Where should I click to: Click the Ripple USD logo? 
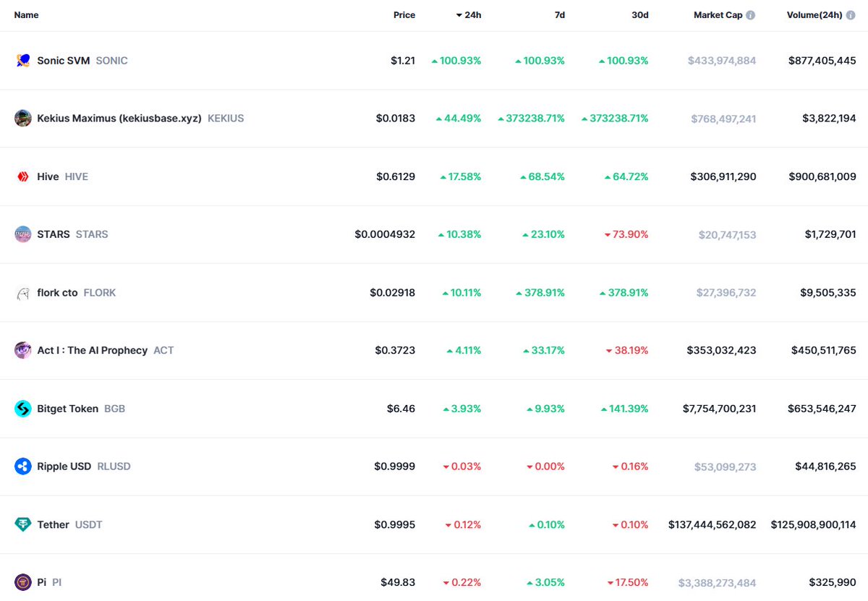coord(23,466)
